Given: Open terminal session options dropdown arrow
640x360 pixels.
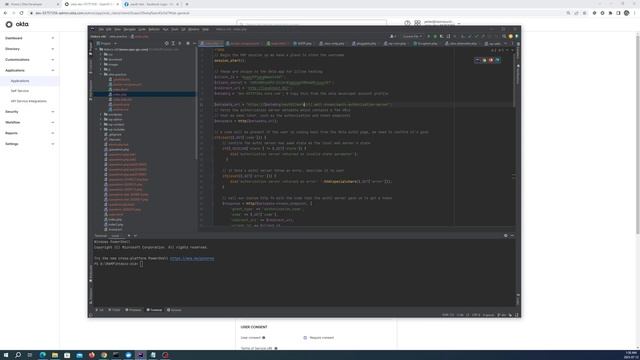Looking at the screenshot, I should click(136, 236).
